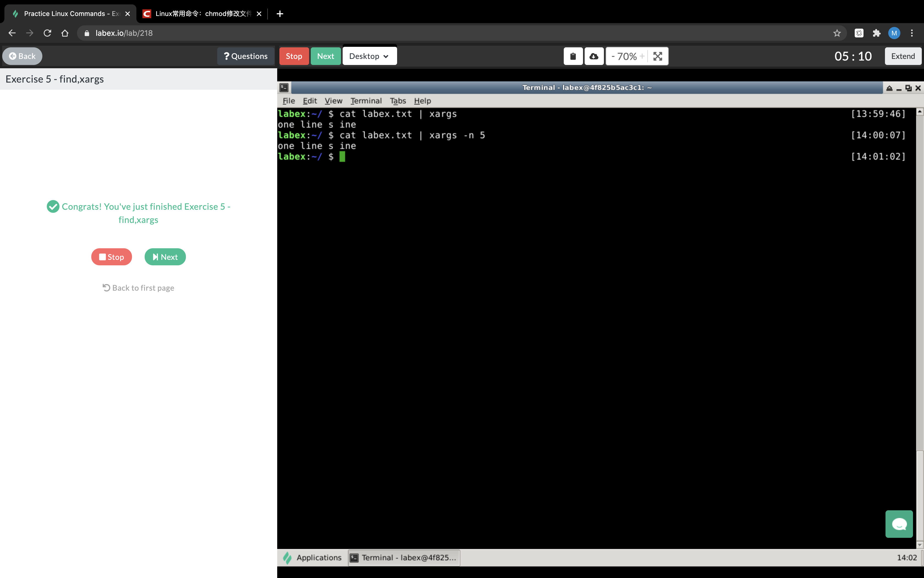Open the terminal View menu
The image size is (924, 578).
[333, 101]
